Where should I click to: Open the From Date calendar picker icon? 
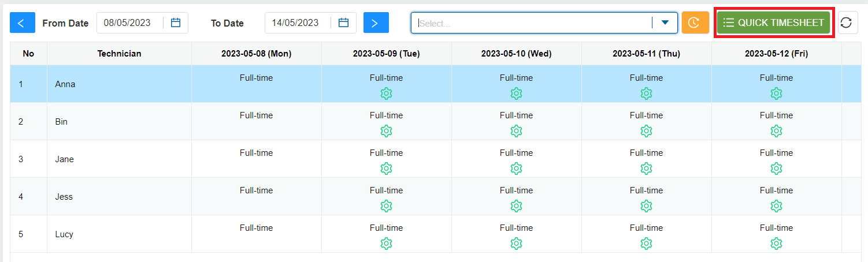click(x=176, y=23)
